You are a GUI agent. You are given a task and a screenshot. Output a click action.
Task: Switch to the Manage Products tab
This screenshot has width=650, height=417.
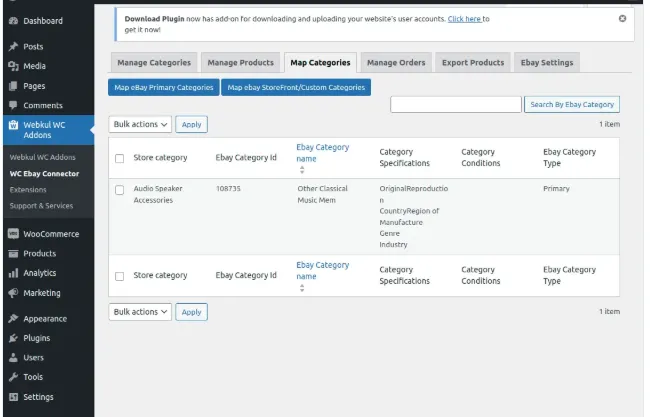[240, 63]
